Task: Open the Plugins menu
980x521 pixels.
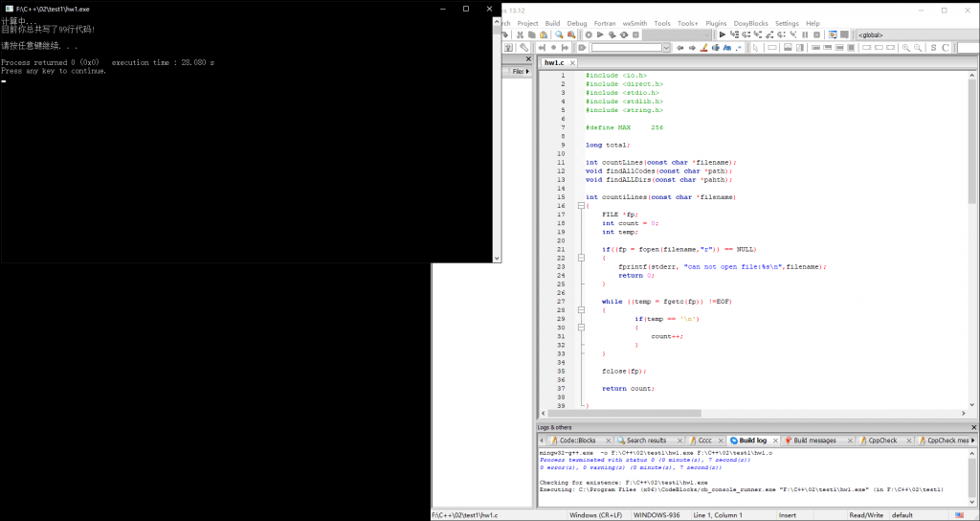Action: (x=716, y=23)
